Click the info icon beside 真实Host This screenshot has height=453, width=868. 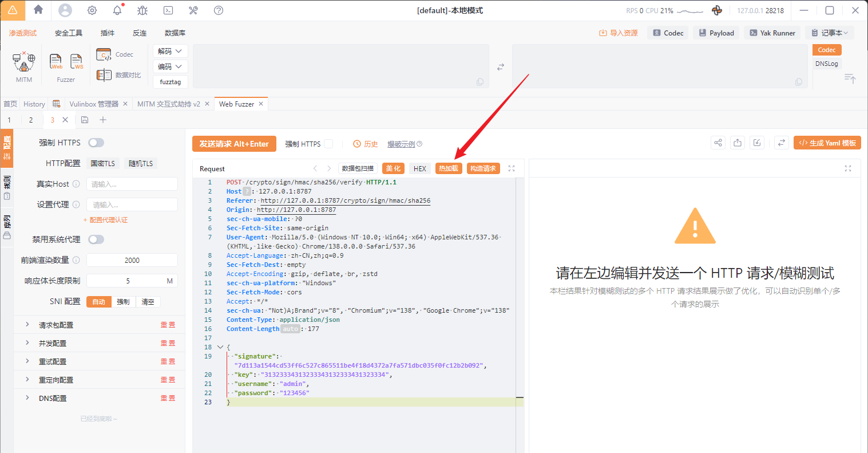tap(76, 184)
